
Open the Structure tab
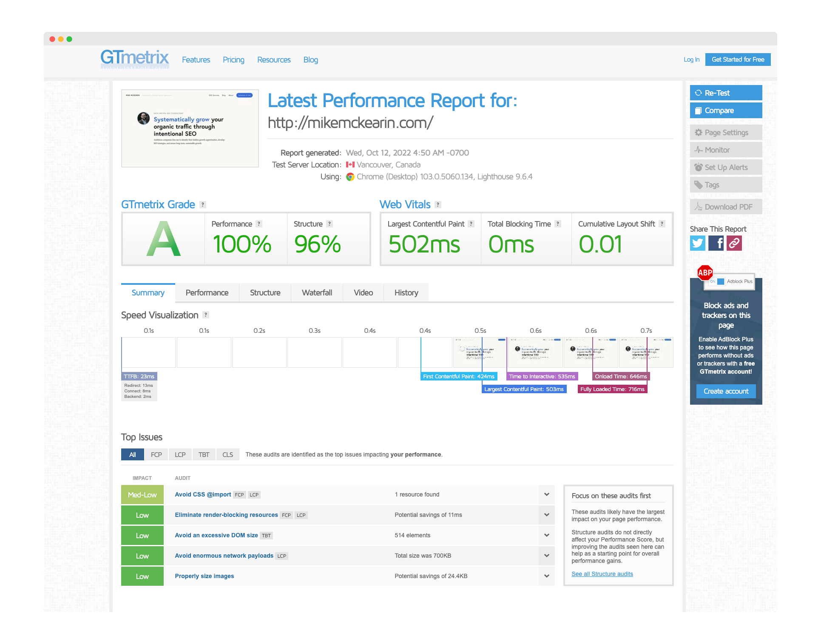tap(265, 293)
